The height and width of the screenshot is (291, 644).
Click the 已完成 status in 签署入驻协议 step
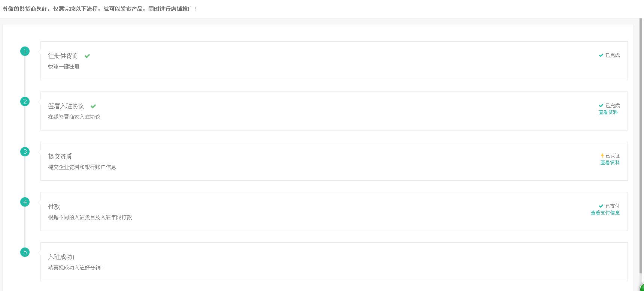[x=613, y=106]
